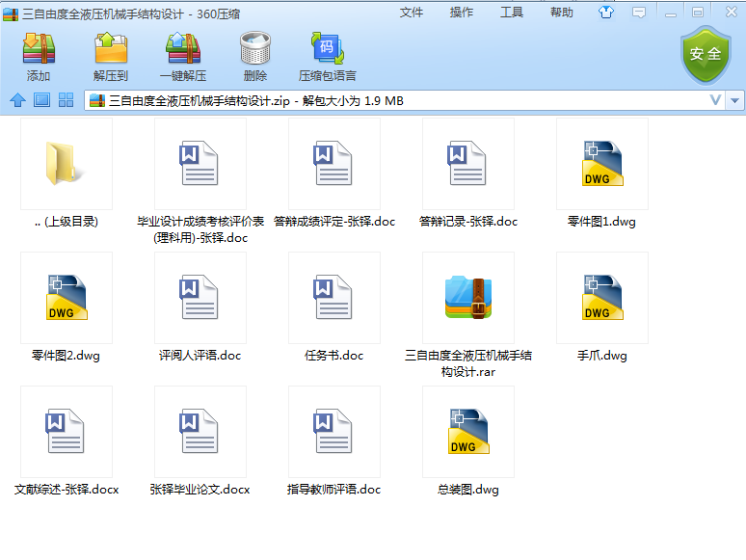Open the feedback message icon in title bar

pyautogui.click(x=638, y=13)
